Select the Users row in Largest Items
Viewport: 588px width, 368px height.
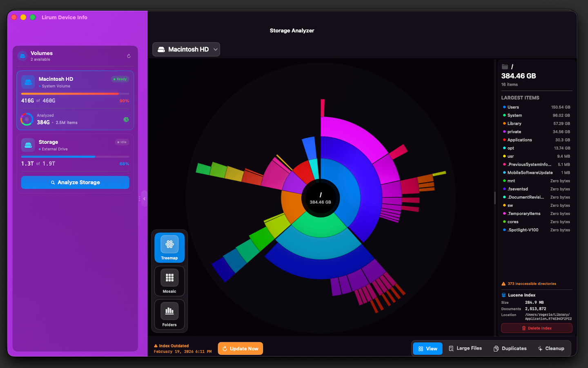537,107
